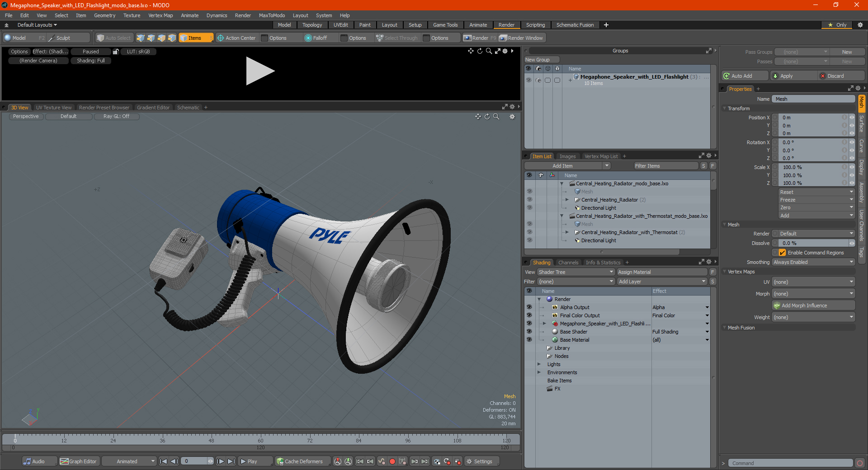Image resolution: width=868 pixels, height=470 pixels.
Task: Step to next frame
Action: click(220, 461)
